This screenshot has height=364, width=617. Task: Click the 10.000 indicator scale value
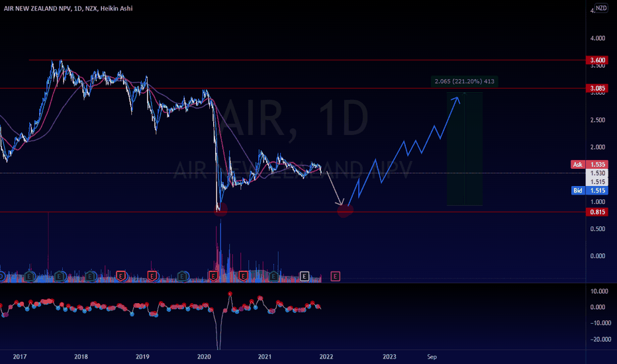click(599, 291)
